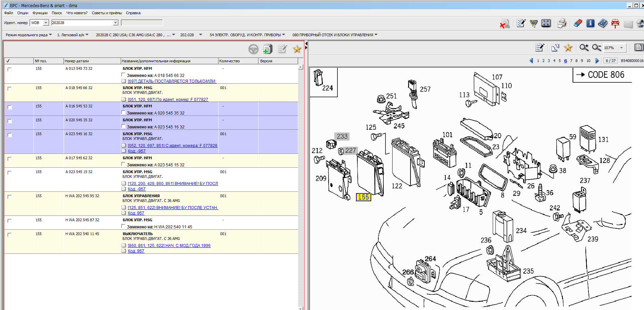Open the '1. Легковой а/м' dropdown

[73, 35]
